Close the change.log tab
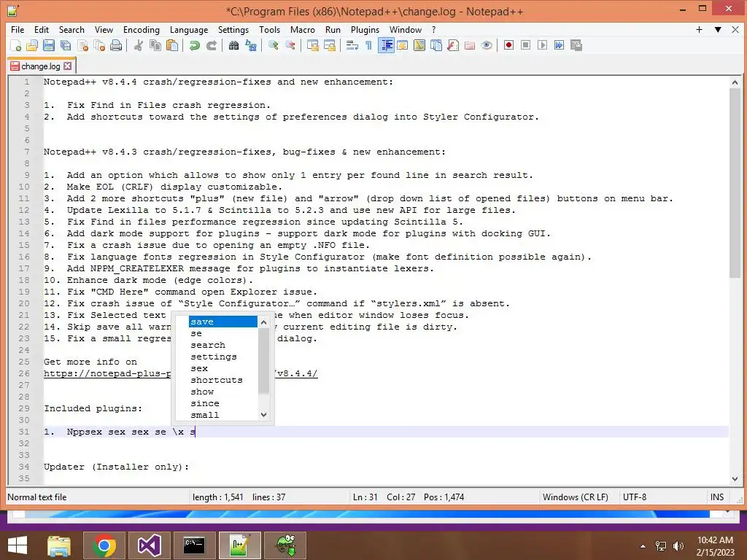The width and height of the screenshot is (747, 560). (68, 66)
